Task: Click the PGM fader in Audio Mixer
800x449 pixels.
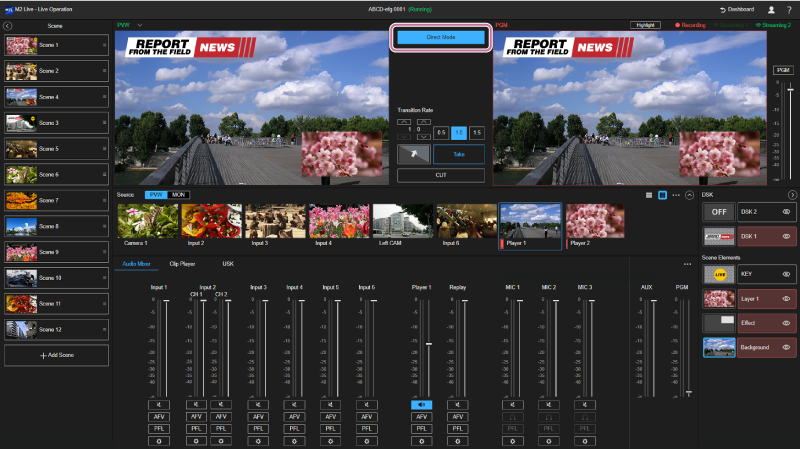Action: [x=689, y=393]
